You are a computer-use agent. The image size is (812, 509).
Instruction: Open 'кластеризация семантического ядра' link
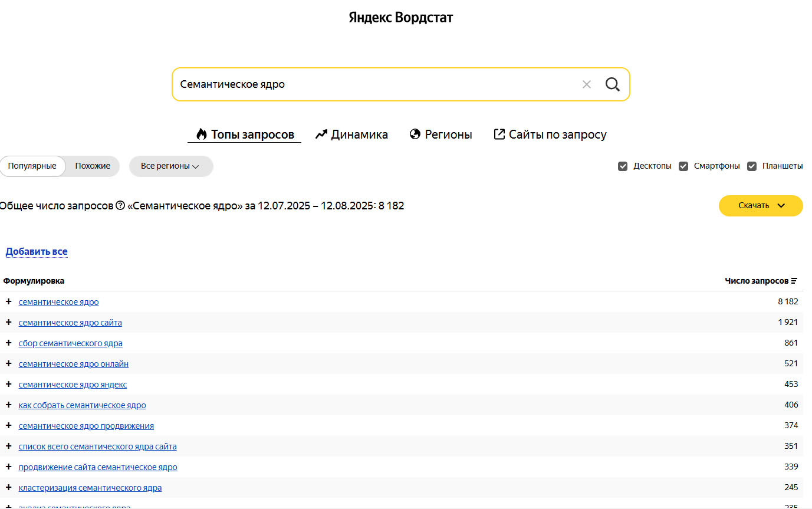[x=90, y=488]
